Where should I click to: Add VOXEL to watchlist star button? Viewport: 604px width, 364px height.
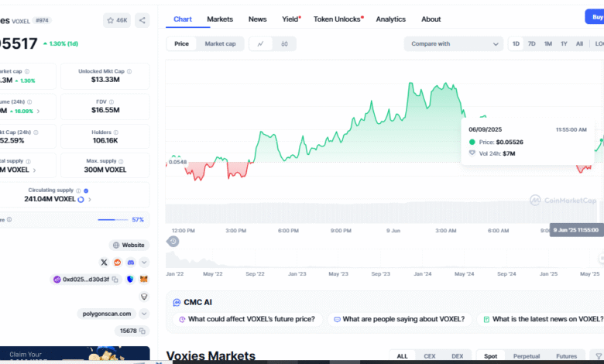[117, 20]
